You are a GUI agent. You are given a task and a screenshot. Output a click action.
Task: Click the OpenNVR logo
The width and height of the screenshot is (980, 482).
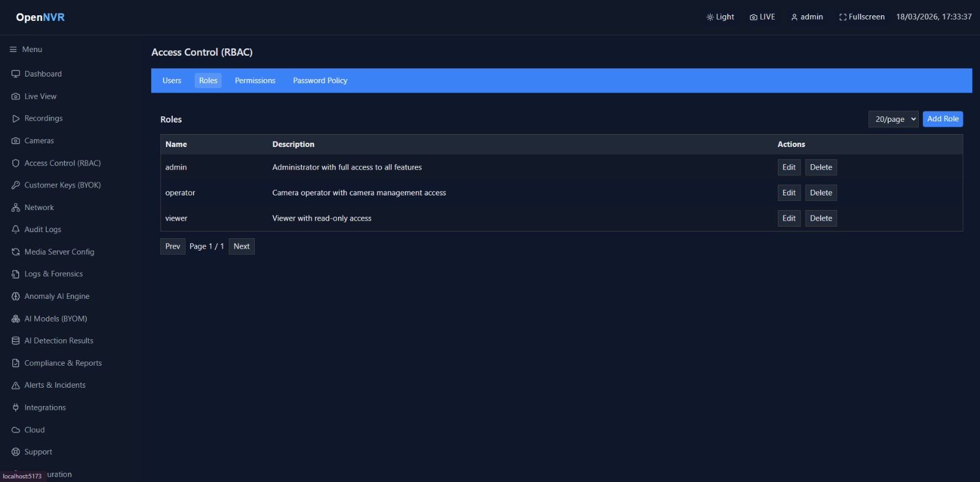[40, 17]
